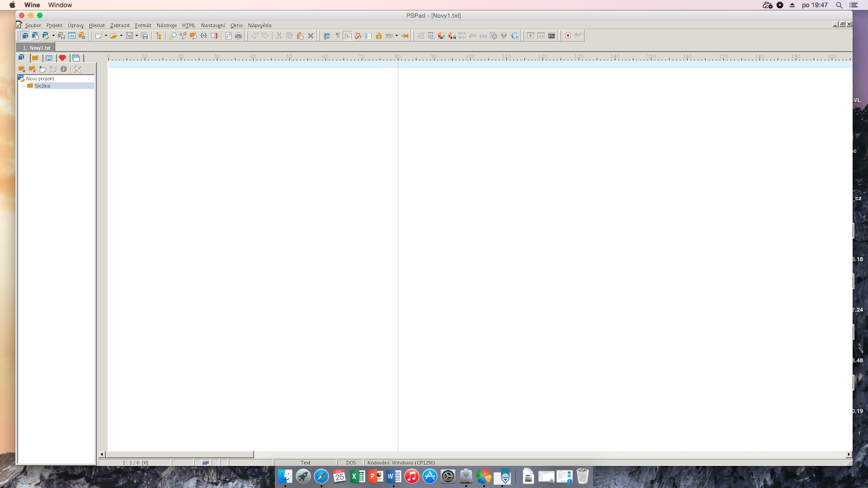Viewport: 868px width, 488px height.
Task: Click the printer icon in toolbar
Action: point(239,36)
